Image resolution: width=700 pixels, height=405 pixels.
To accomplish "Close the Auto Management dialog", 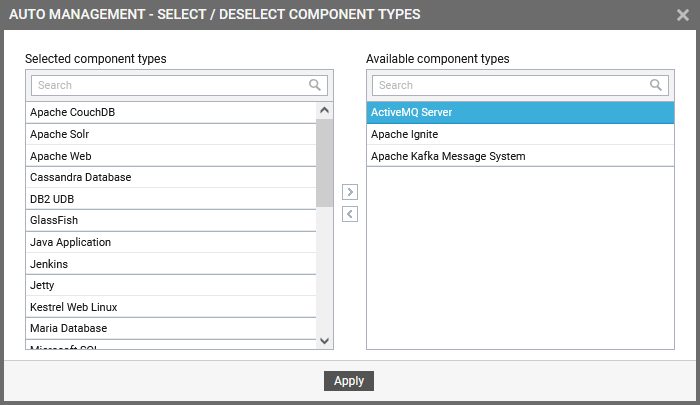I will pyautogui.click(x=683, y=15).
